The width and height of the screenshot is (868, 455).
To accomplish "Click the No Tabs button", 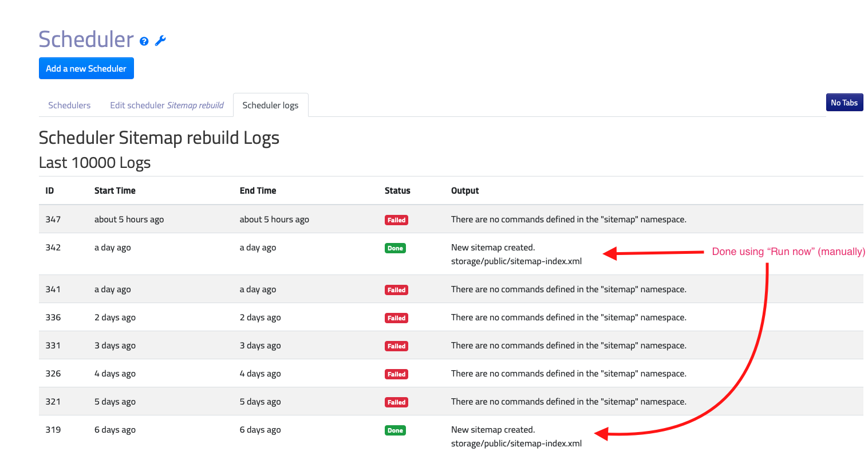I will [845, 103].
